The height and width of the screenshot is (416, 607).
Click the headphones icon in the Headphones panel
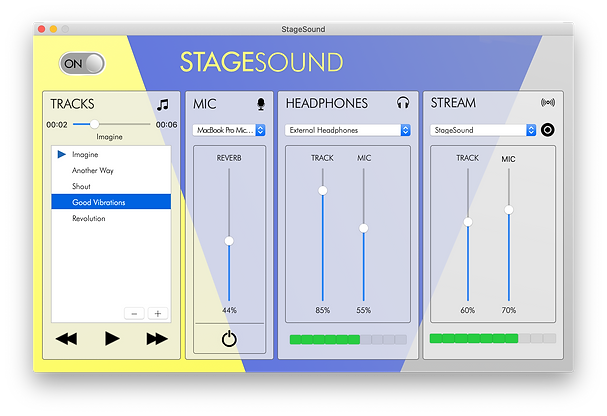(x=403, y=103)
